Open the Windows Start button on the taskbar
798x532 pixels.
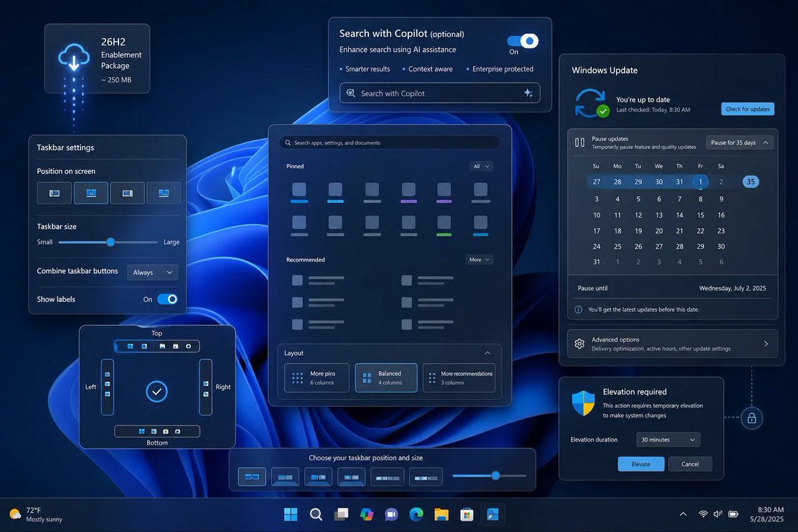click(x=291, y=514)
